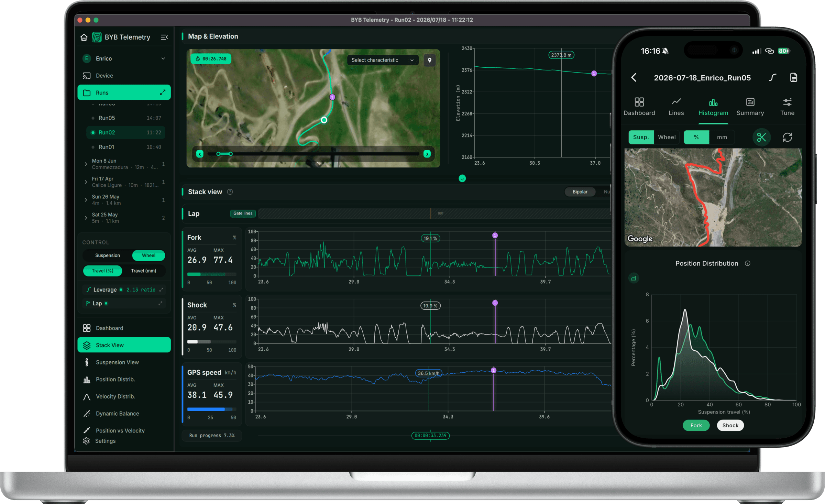Expand the Runs panel with the arrows icon
Image resolution: width=825 pixels, height=504 pixels.
pos(163,92)
